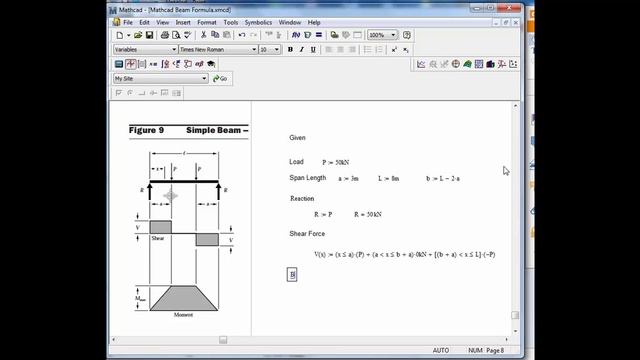This screenshot has width=640, height=360.
Task: Print the worksheet using the printer icon
Action: [x=164, y=36]
